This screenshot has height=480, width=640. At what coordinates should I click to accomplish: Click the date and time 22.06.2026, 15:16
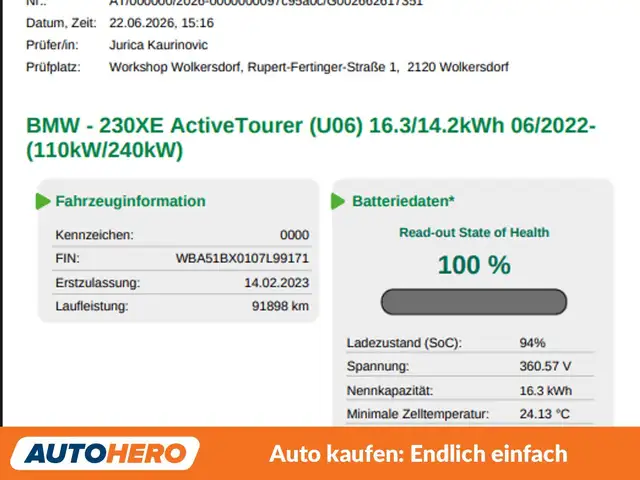click(162, 23)
